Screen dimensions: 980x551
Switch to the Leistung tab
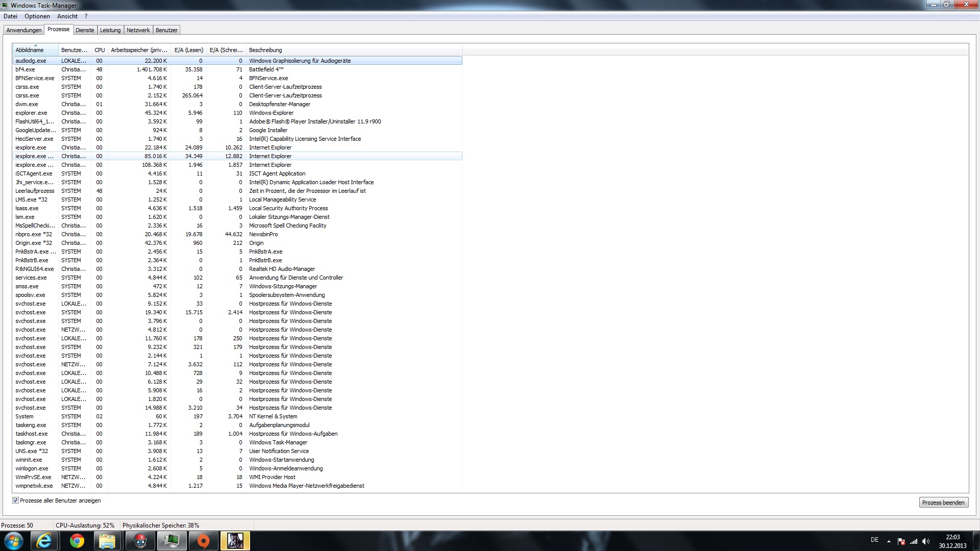pyautogui.click(x=110, y=30)
